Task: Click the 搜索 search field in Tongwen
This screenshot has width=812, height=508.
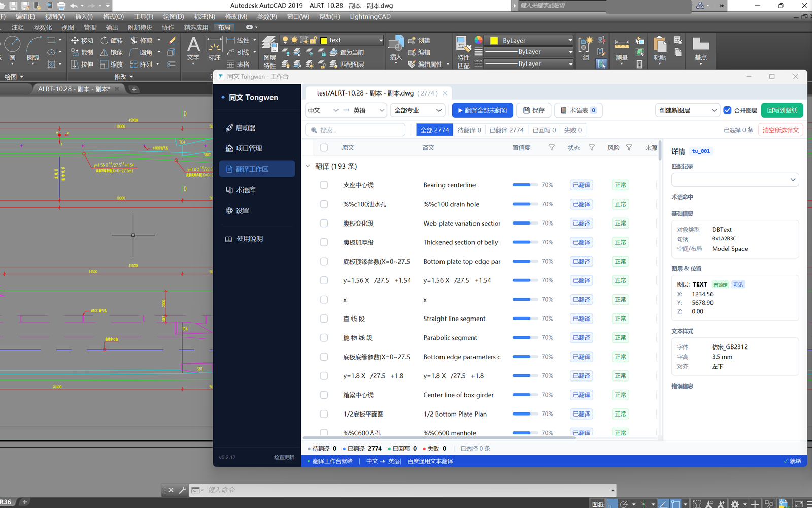Action: [355, 130]
